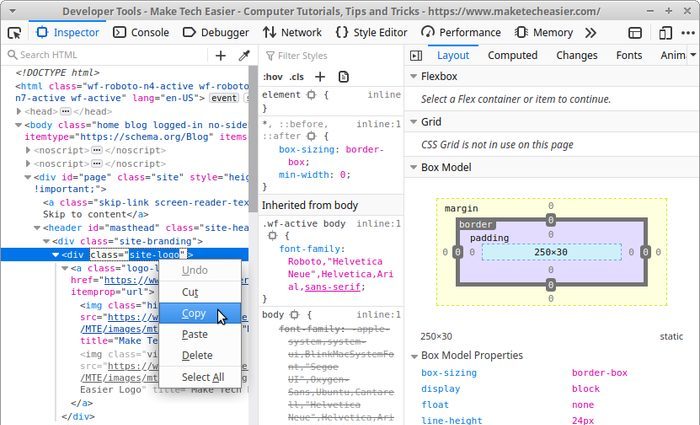Click the ellipsis badge in the head node
700x425 pixels.
(66, 111)
